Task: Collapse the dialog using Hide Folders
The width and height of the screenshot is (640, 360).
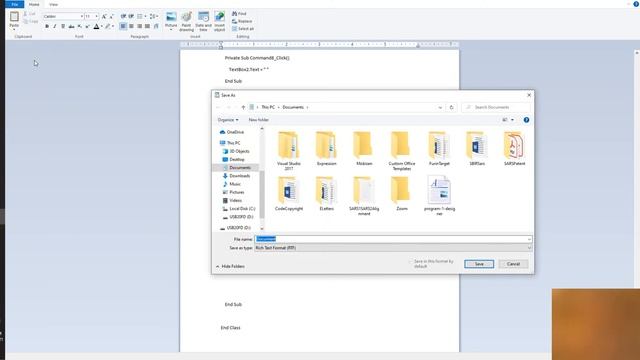Action: tap(231, 267)
